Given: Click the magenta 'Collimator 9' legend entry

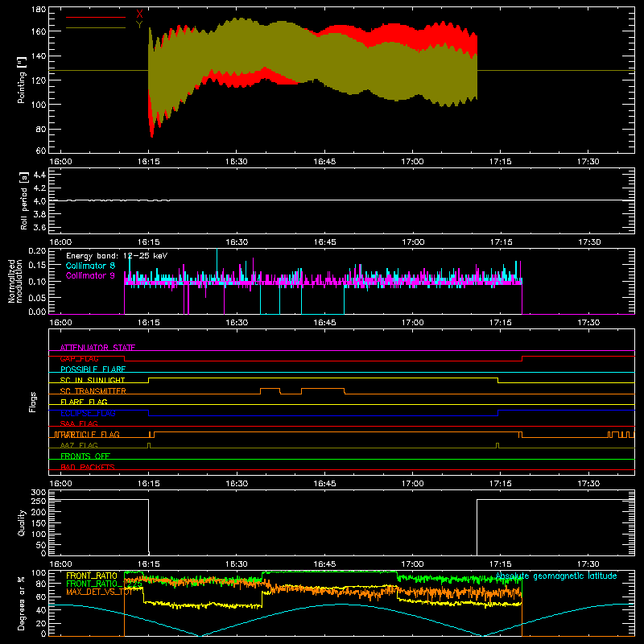Looking at the screenshot, I should (x=90, y=275).
